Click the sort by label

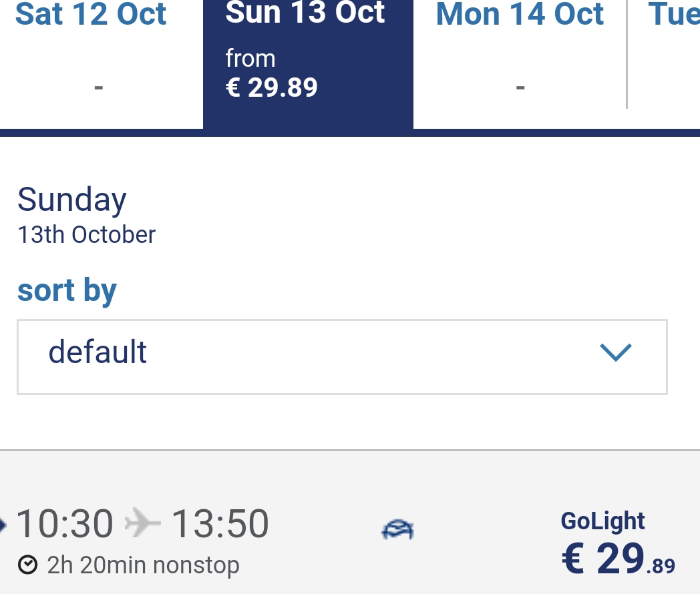[x=67, y=291]
